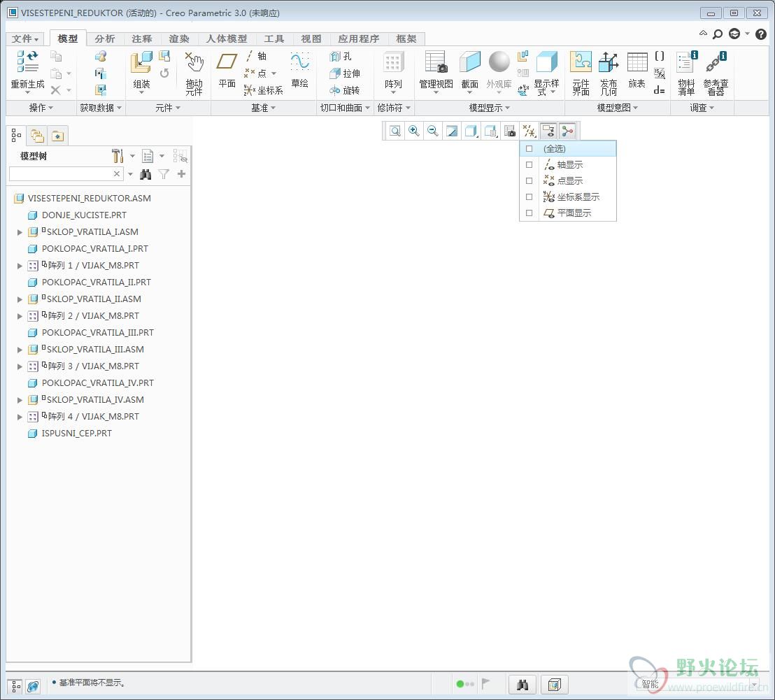Click the 发布几何 publish geometry icon
This screenshot has height=700, width=775.
(x=609, y=62)
